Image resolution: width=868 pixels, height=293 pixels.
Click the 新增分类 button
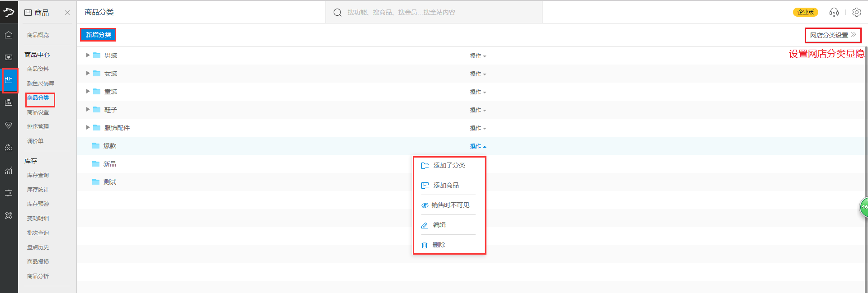click(x=98, y=35)
